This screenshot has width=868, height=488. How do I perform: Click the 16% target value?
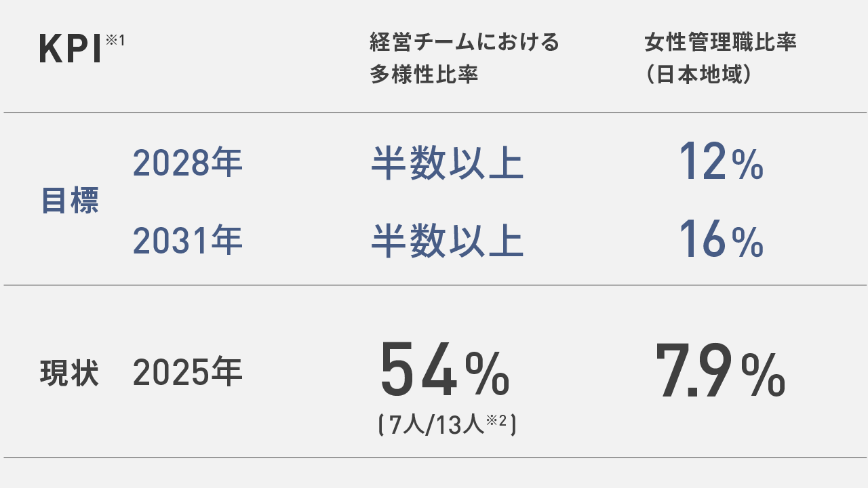pos(722,241)
